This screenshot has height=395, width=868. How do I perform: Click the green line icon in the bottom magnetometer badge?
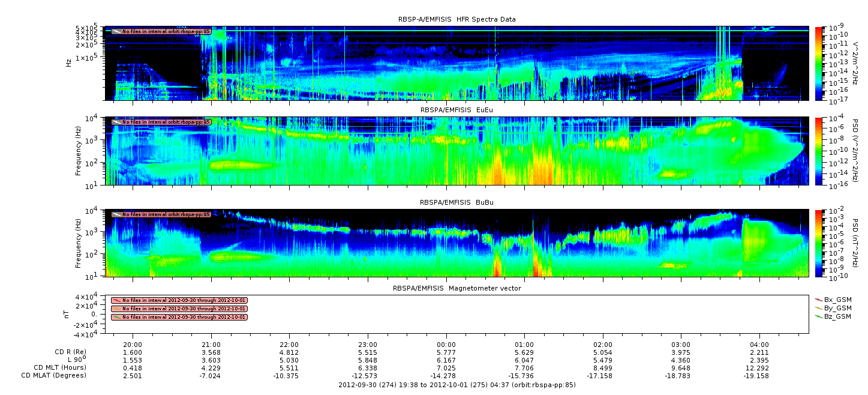pos(116,317)
